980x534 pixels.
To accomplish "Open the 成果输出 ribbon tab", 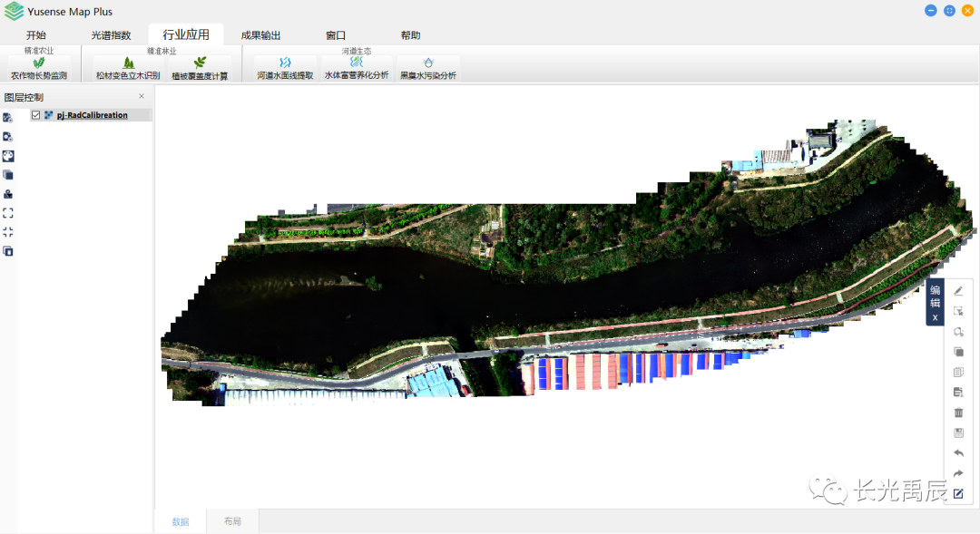I will [260, 35].
